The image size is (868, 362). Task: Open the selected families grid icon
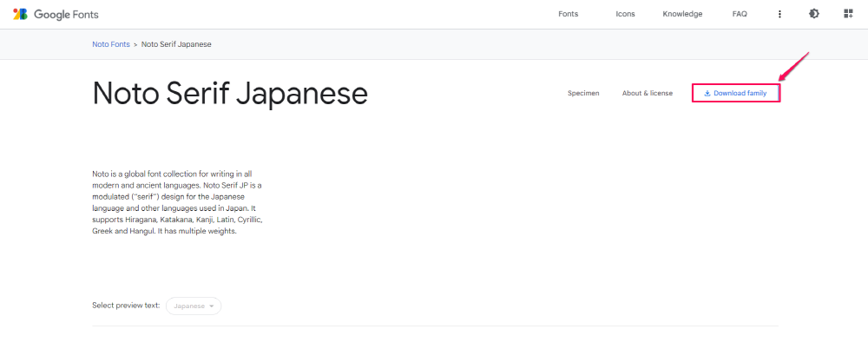848,14
